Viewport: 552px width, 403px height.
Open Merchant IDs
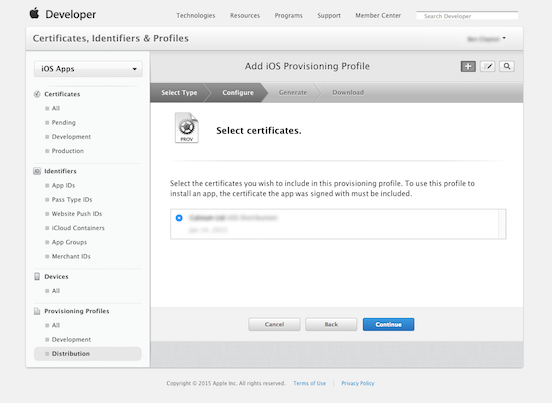[x=71, y=256]
